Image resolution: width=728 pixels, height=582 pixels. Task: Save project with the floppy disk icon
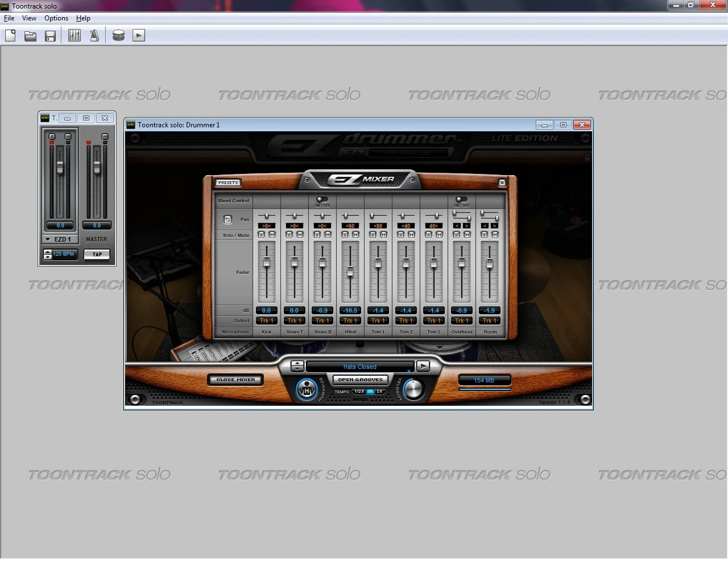(x=50, y=36)
